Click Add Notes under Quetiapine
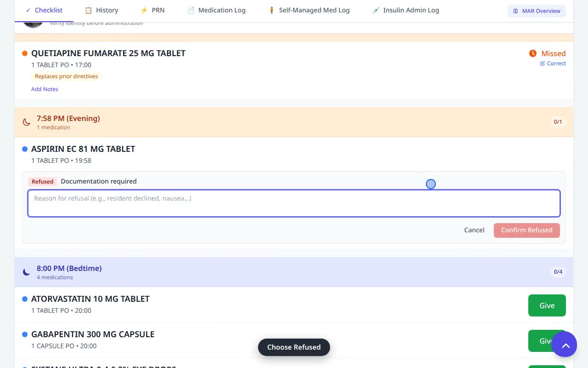The image size is (588, 368). click(45, 89)
